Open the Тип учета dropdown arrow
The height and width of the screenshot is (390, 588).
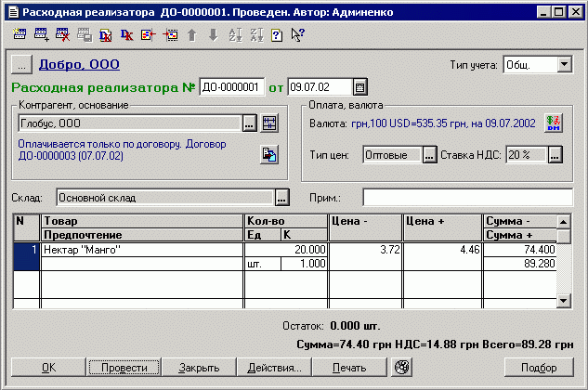click(565, 64)
